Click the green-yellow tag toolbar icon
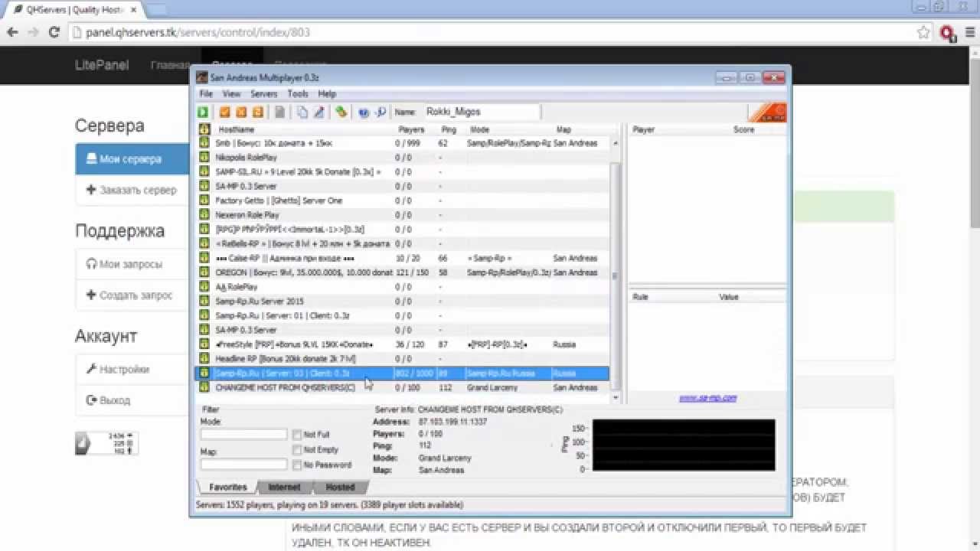The height and width of the screenshot is (551, 980). (341, 112)
